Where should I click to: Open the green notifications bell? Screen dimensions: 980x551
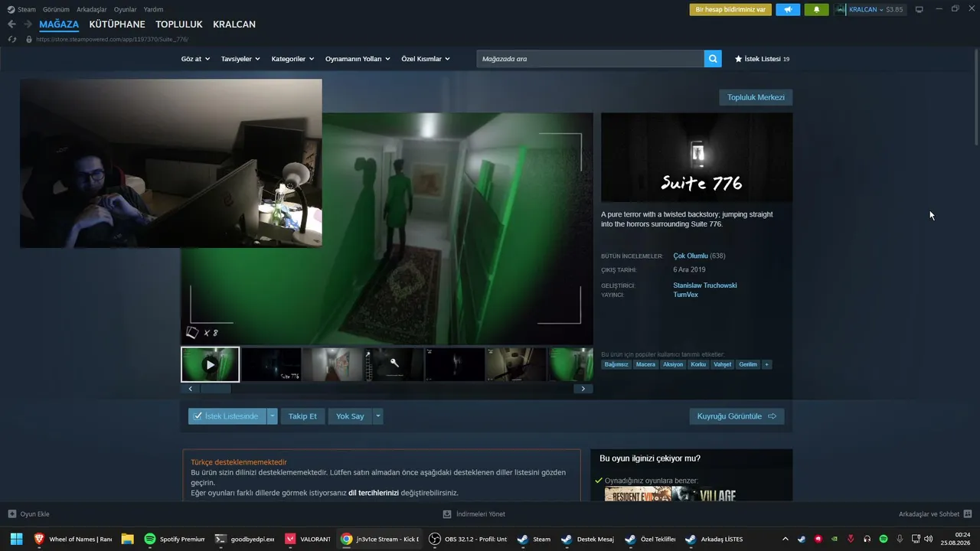coord(816,10)
